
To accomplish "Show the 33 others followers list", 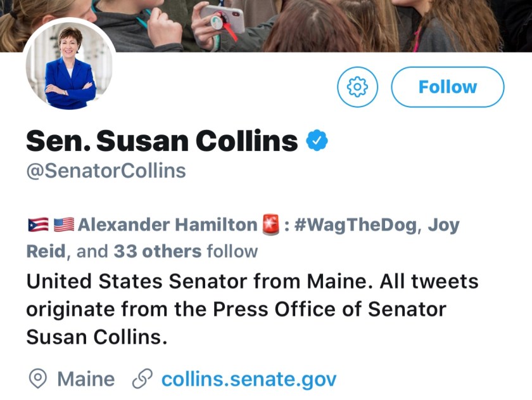I will tap(158, 251).
